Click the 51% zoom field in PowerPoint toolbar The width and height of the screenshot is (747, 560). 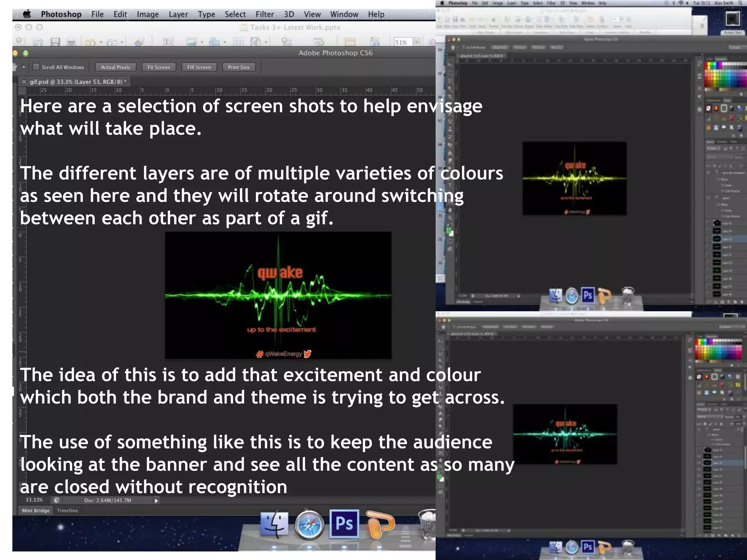tap(403, 43)
